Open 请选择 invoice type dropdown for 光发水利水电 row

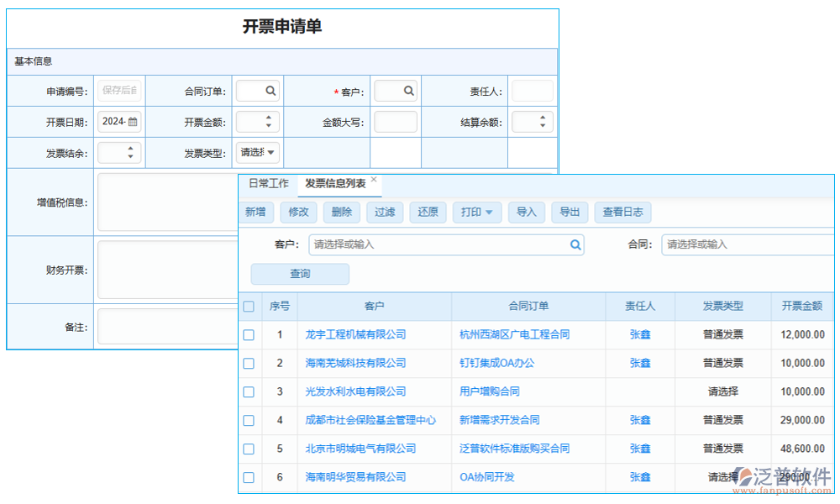(x=724, y=391)
